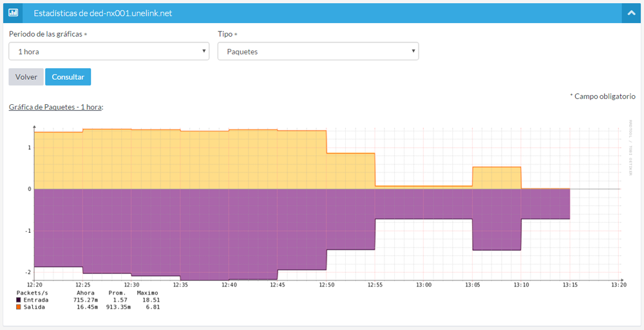This screenshot has height=330, width=644.
Task: Collapse the Estadísticas panel with the chevron
Action: (x=630, y=13)
